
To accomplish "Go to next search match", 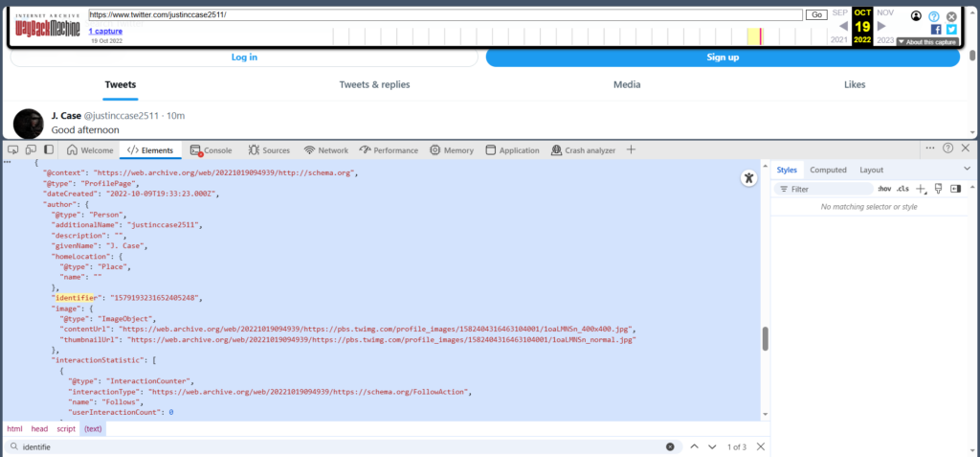I will click(713, 446).
